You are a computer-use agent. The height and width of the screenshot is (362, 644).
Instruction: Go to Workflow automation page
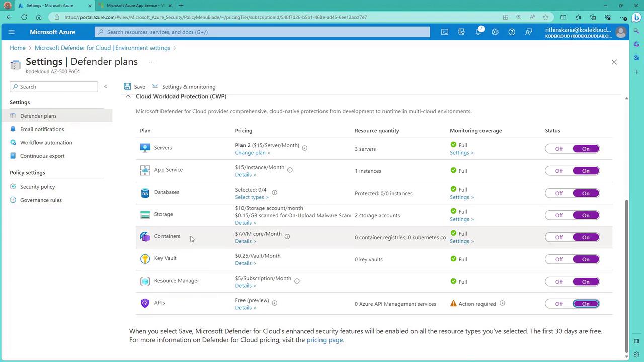coord(46,143)
